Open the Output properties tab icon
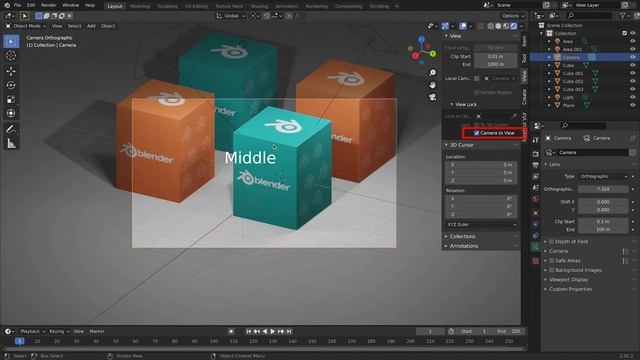 (x=536, y=165)
